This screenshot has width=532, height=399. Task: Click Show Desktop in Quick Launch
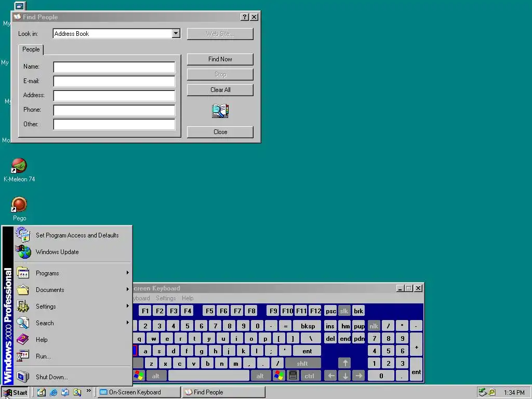42,392
